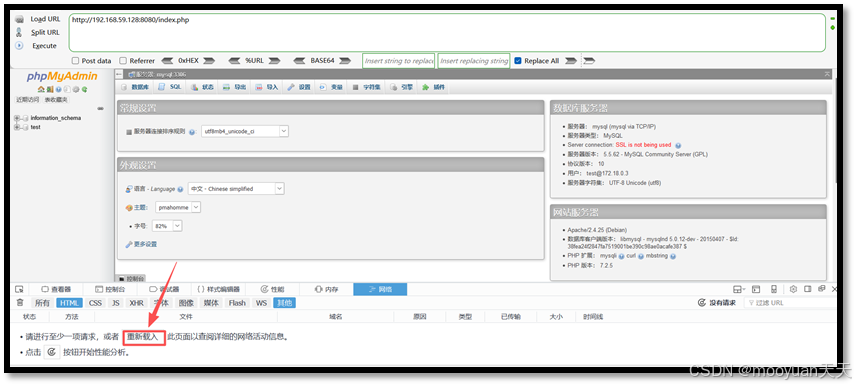Viewport: 856px width, 386px height.
Task: Open the devtools frame selector dropdown icon
Action: 739,289
